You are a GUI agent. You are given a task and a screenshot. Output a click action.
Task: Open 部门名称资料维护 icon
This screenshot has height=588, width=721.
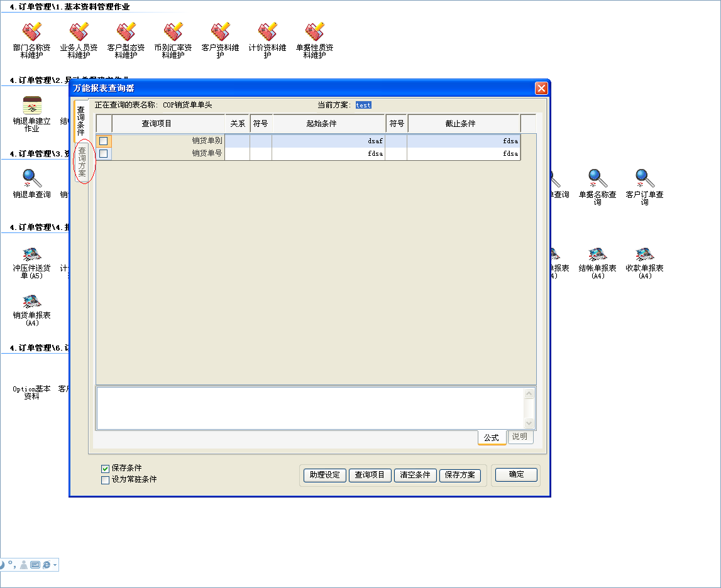[x=31, y=32]
